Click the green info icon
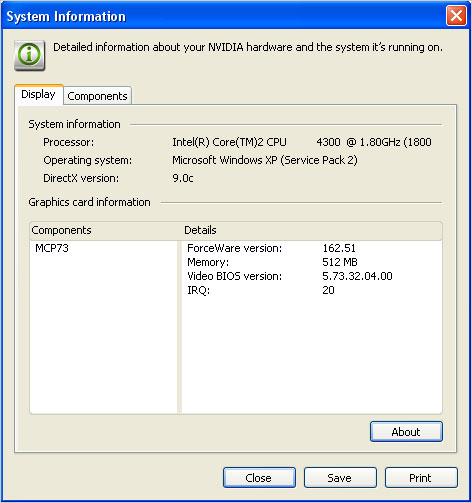 coord(30,55)
